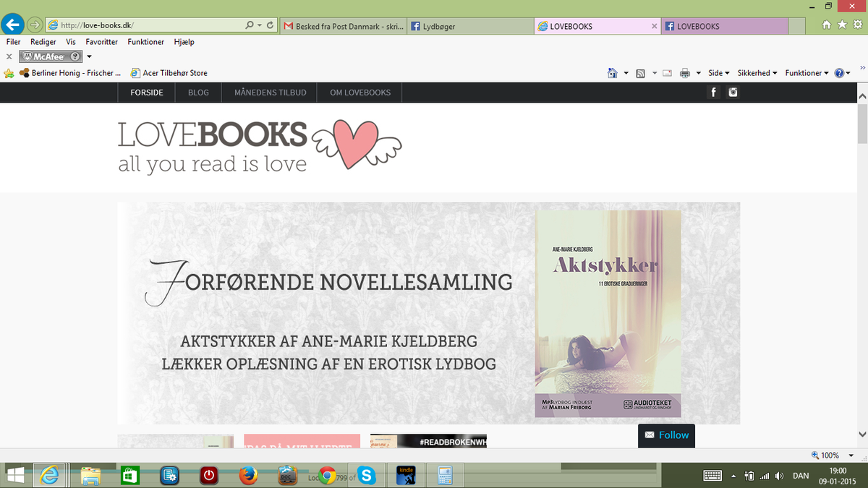This screenshot has height=488, width=868.
Task: Open the Side dropdown menu
Action: tap(718, 73)
